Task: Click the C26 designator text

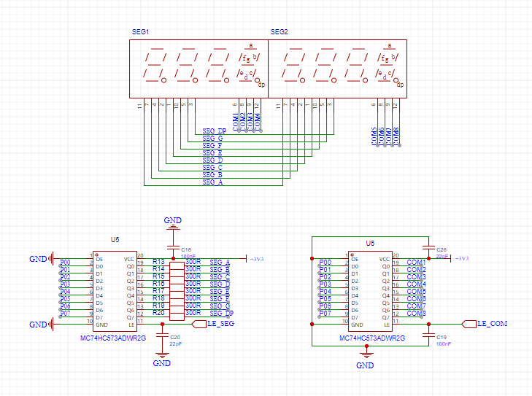Action: 442,250
